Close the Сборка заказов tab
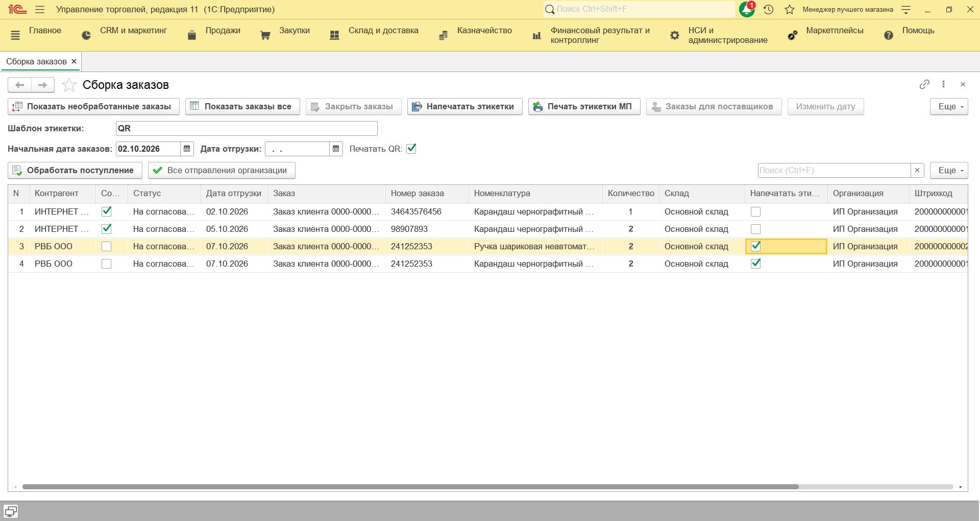 point(74,61)
